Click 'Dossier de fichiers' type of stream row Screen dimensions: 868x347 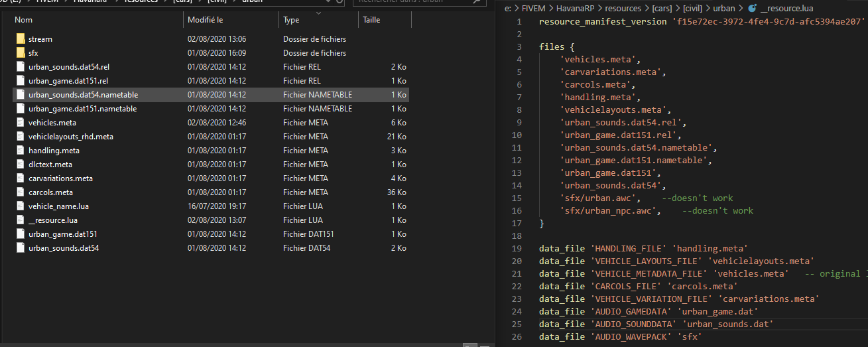314,39
